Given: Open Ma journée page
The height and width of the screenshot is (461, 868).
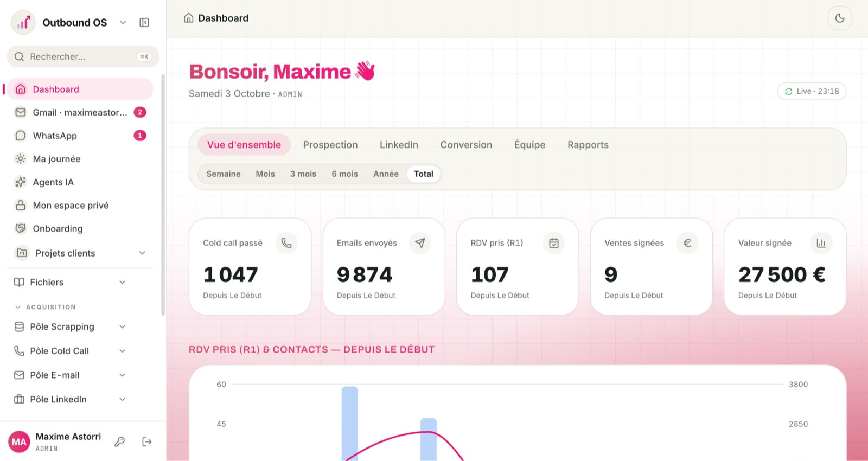Looking at the screenshot, I should click(80, 159).
